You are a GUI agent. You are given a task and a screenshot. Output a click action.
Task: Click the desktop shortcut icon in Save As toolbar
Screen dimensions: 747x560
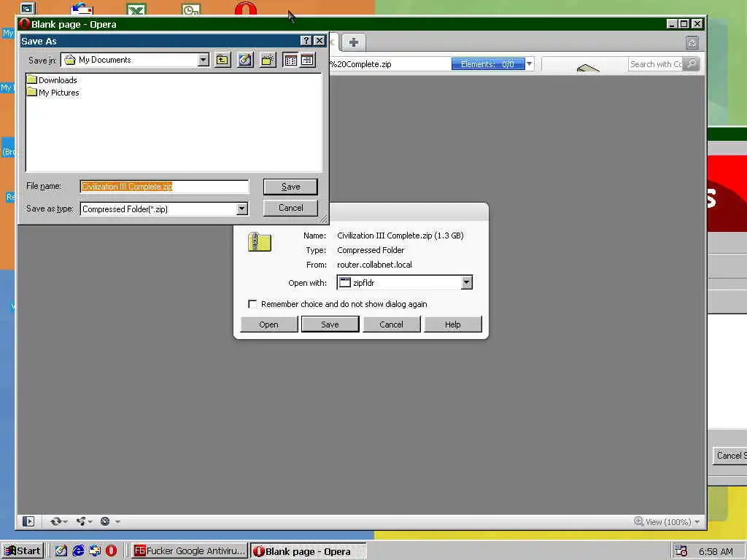pos(245,60)
